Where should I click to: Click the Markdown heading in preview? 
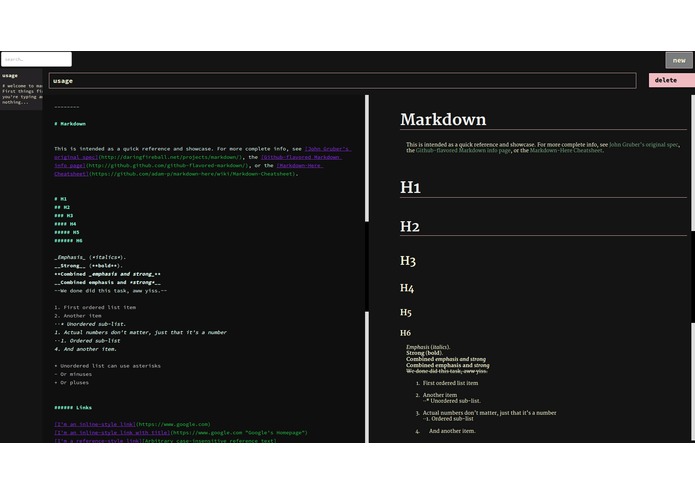[x=443, y=119]
